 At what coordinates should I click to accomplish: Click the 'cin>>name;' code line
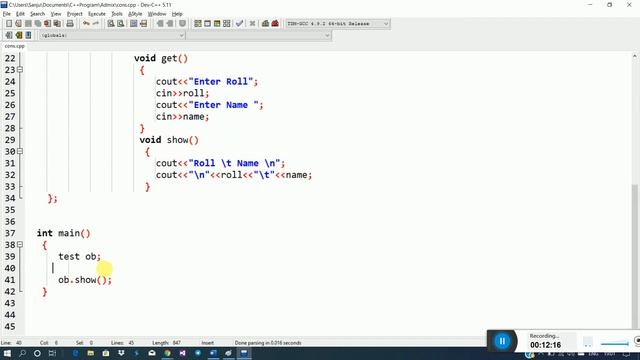[182, 117]
